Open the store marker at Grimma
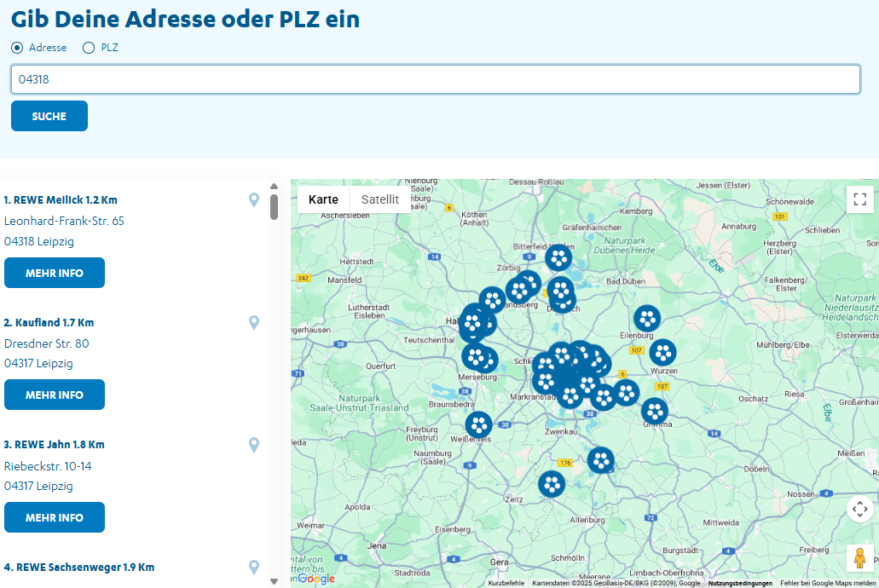Screen dimensions: 879x588 654,412
